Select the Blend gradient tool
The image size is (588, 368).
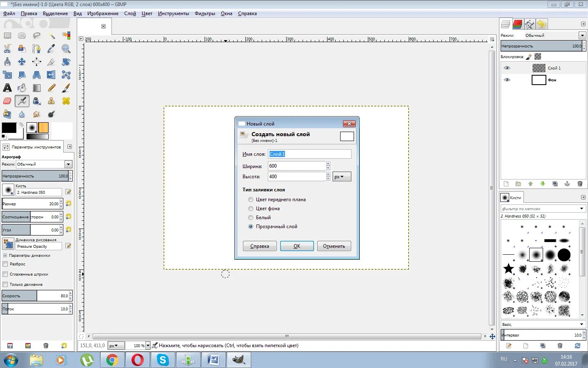coord(37,88)
